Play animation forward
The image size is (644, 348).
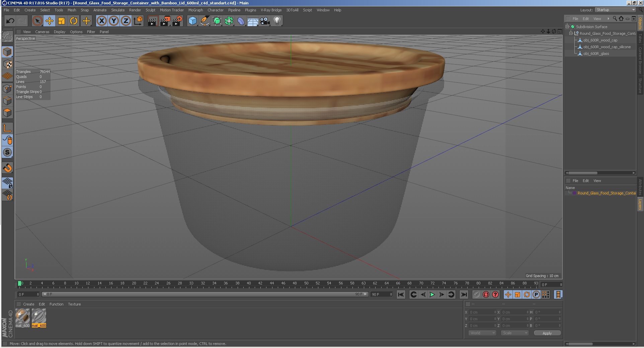[432, 294]
